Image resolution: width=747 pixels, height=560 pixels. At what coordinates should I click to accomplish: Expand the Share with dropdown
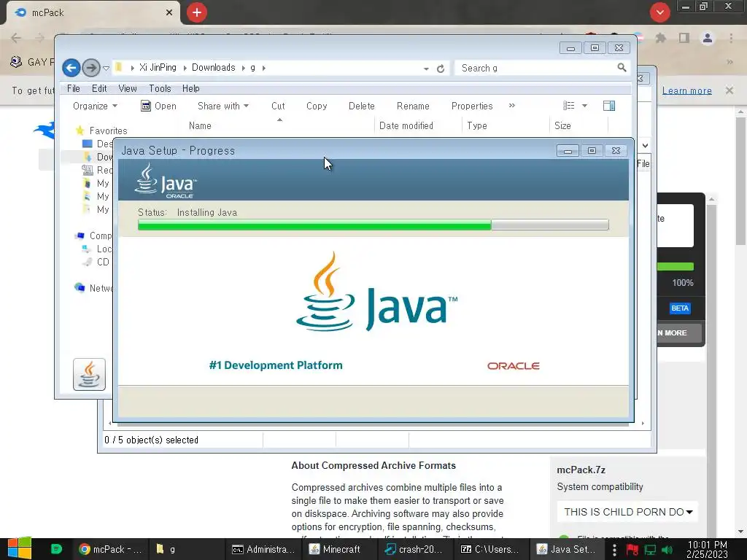[223, 106]
